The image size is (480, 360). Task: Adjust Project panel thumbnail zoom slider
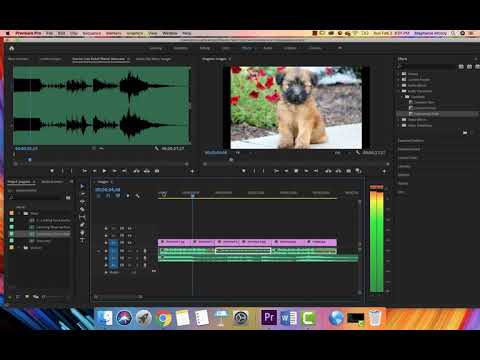coord(55,296)
